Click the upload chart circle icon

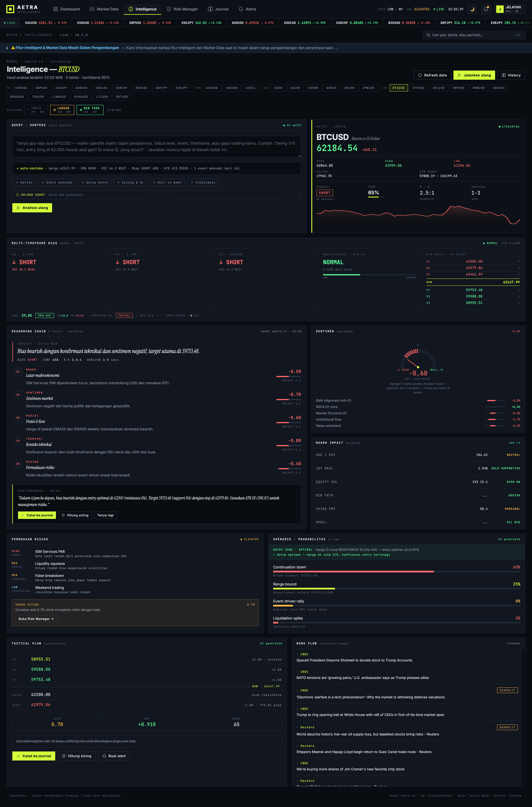[18, 195]
